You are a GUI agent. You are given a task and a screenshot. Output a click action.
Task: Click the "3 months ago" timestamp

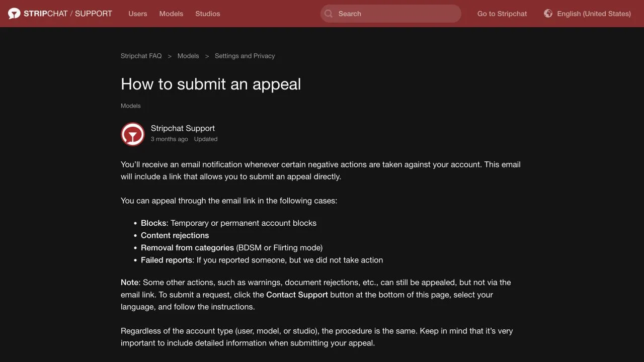(x=170, y=139)
